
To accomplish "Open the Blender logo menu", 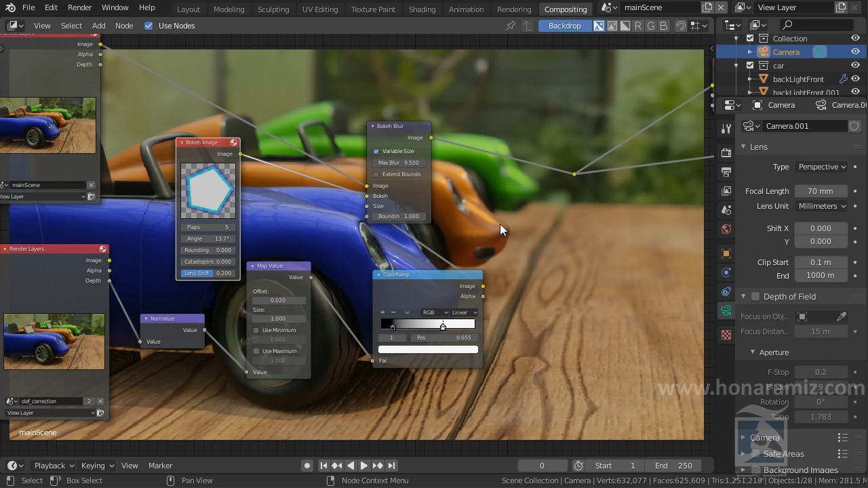I will 9,7.
